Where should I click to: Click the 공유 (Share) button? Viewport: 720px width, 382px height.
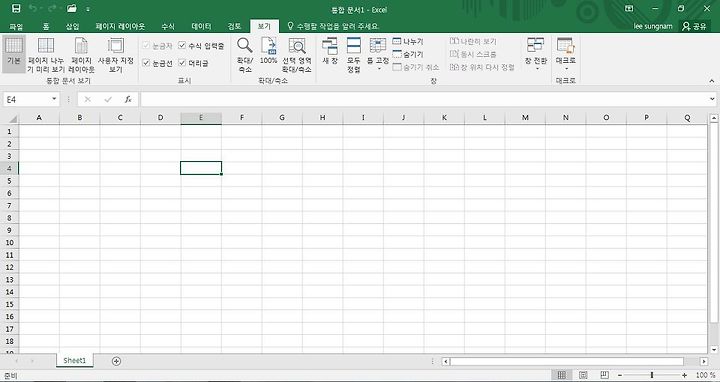click(x=694, y=26)
